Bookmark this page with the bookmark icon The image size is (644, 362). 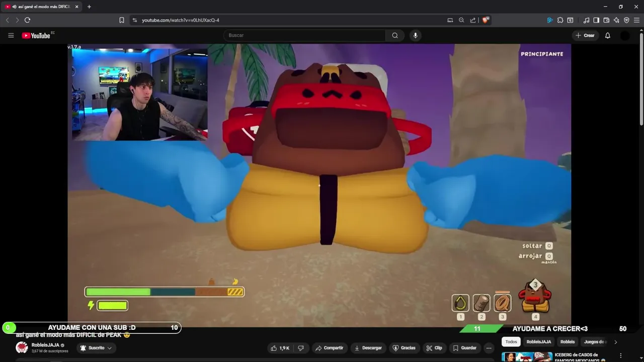click(121, 20)
